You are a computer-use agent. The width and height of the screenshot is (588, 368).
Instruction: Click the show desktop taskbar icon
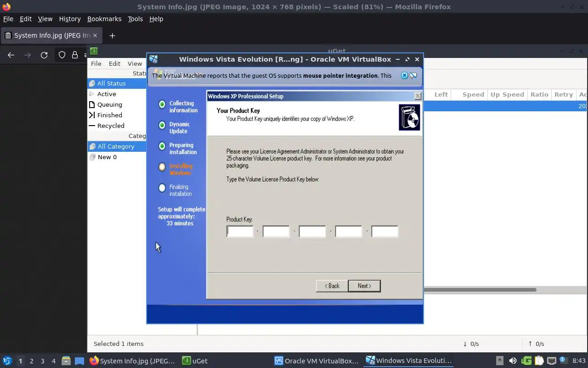click(79, 361)
